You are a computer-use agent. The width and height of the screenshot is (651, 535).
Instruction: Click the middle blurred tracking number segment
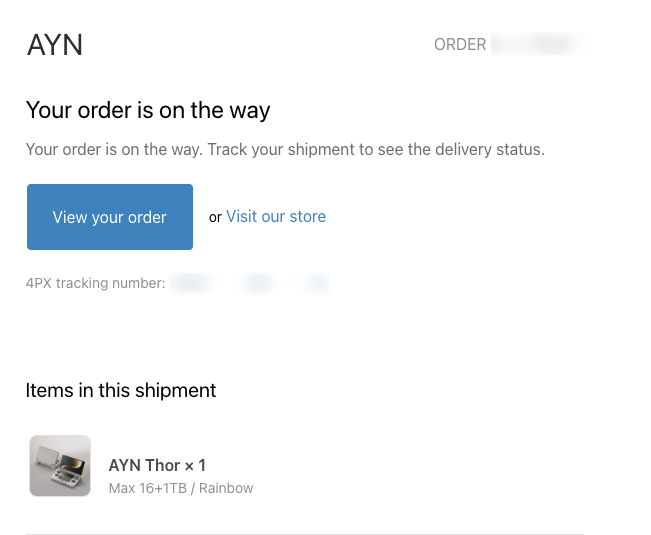click(x=257, y=284)
